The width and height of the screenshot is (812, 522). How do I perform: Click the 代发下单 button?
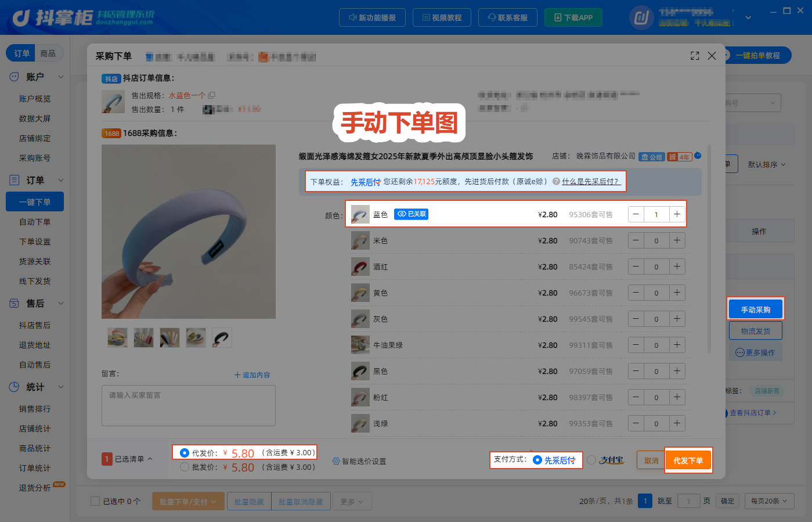(688, 460)
